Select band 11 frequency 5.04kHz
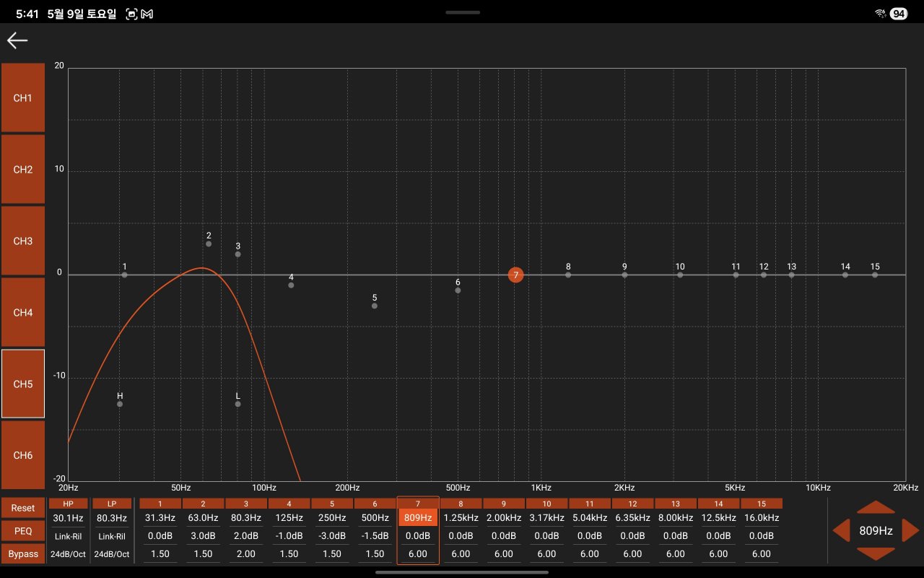 click(590, 518)
